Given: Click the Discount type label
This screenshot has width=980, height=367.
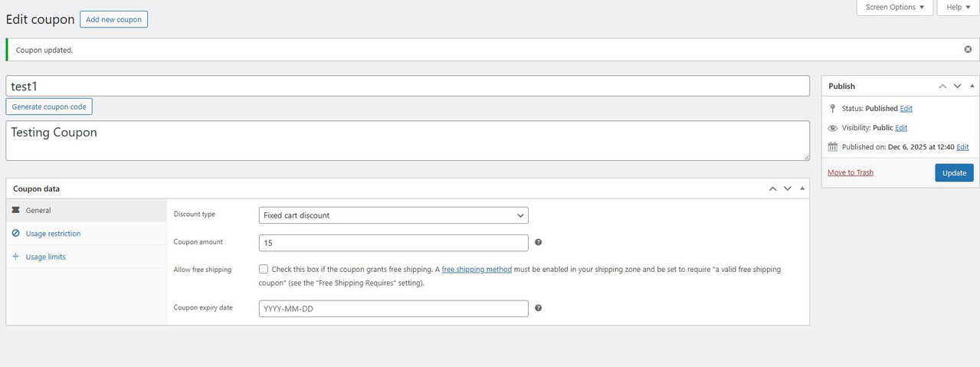Looking at the screenshot, I should coord(195,215).
